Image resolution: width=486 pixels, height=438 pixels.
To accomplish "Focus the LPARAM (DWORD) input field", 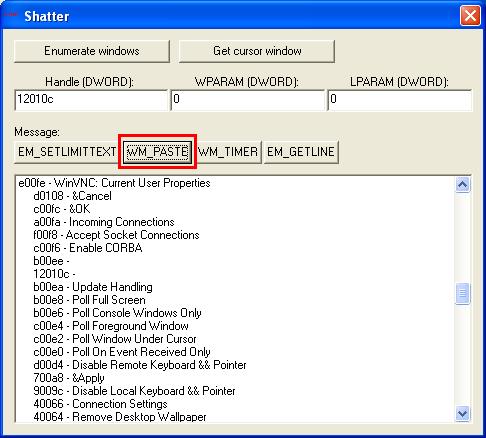I will [x=400, y=100].
